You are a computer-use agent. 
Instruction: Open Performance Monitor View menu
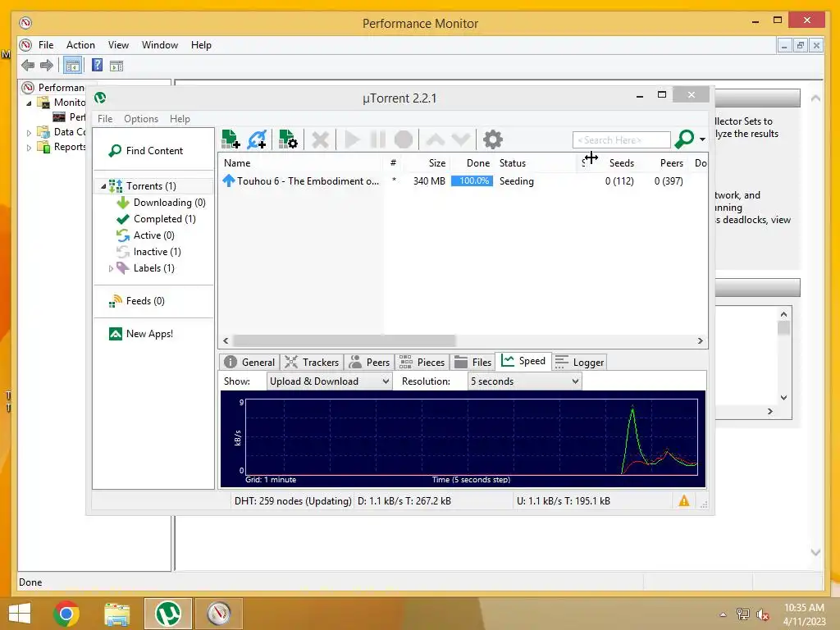118,45
